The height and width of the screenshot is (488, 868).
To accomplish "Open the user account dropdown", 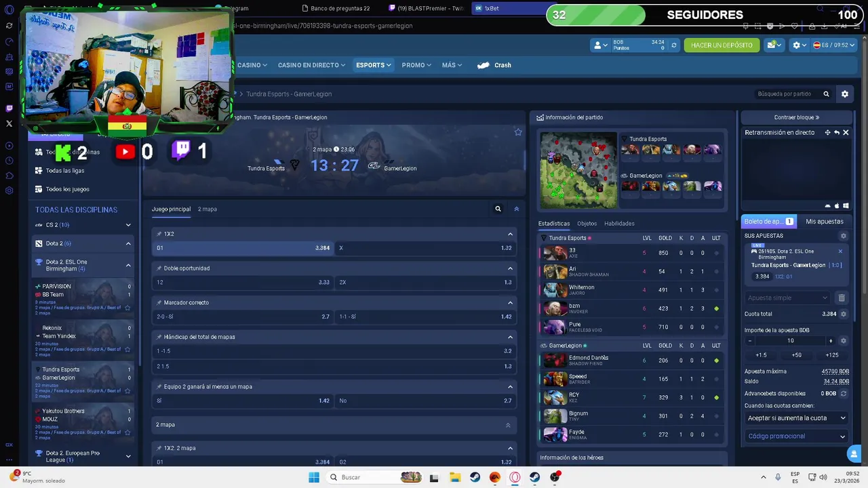I will (x=600, y=45).
